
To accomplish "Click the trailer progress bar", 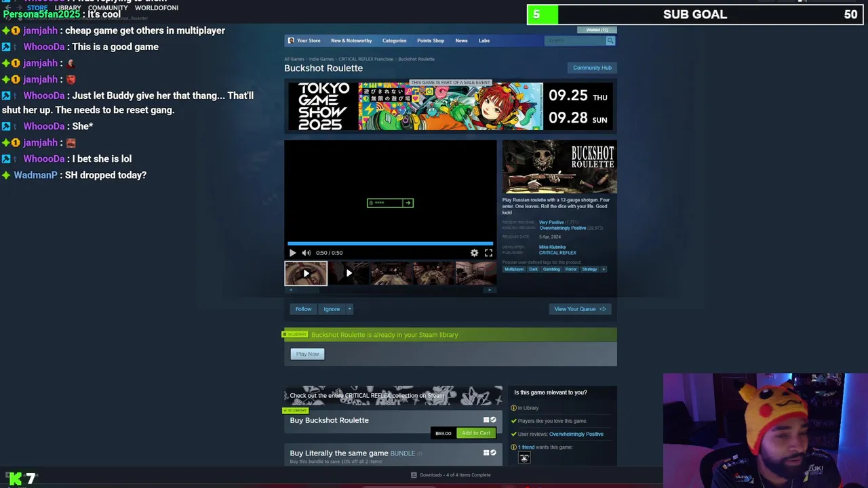I will point(391,243).
